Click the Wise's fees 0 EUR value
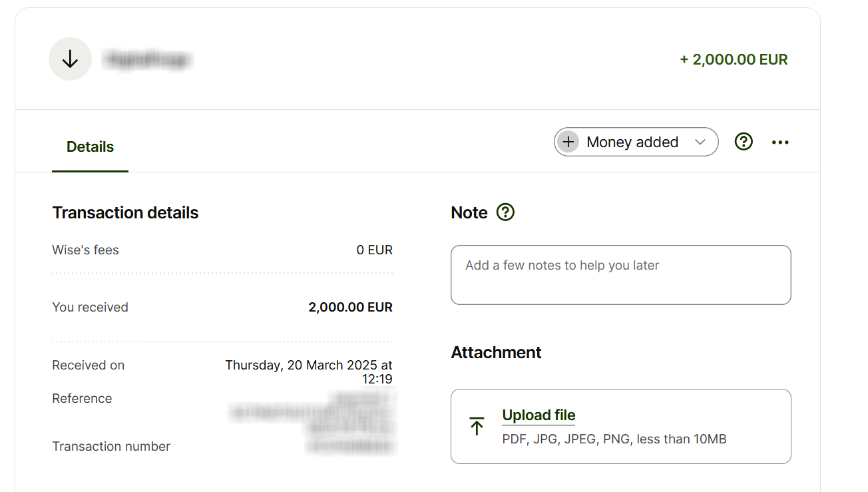This screenshot has height=492, width=868. point(374,250)
